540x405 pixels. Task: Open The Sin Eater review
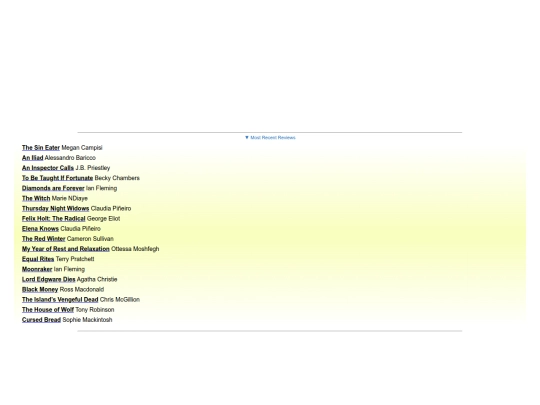point(41,148)
